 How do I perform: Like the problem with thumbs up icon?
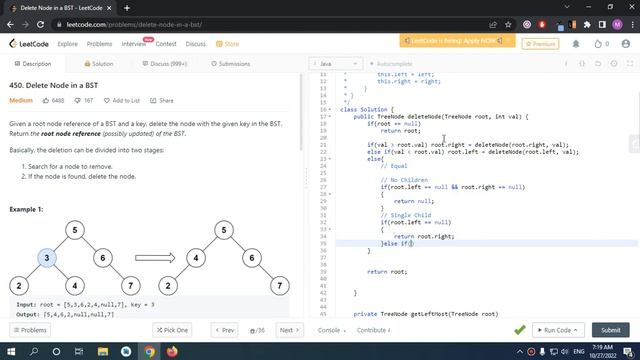point(46,100)
